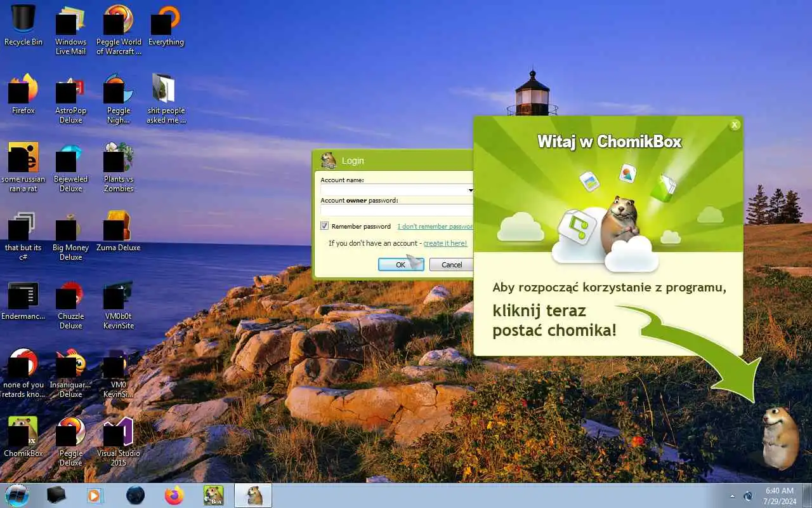Open the dark globe taskbar icon

click(135, 495)
